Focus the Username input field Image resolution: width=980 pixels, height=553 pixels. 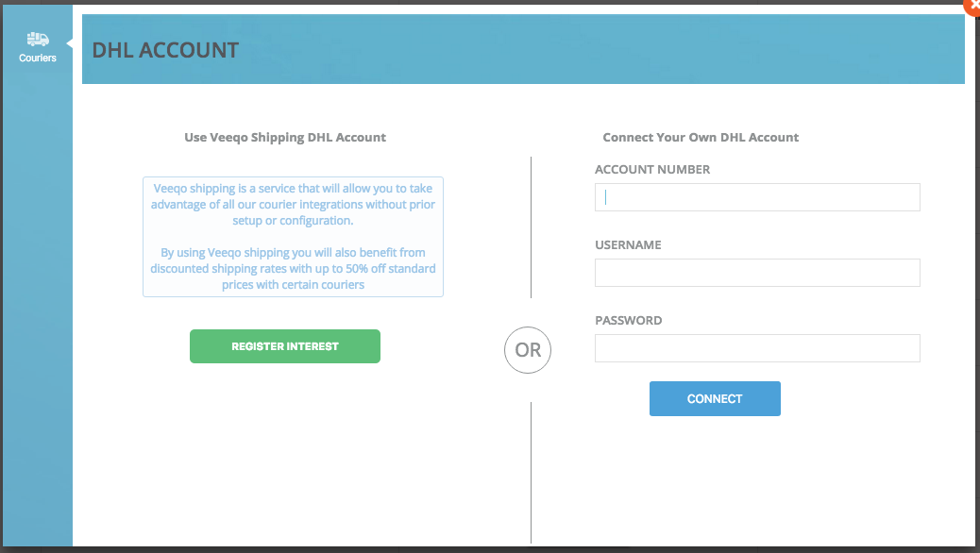point(757,273)
